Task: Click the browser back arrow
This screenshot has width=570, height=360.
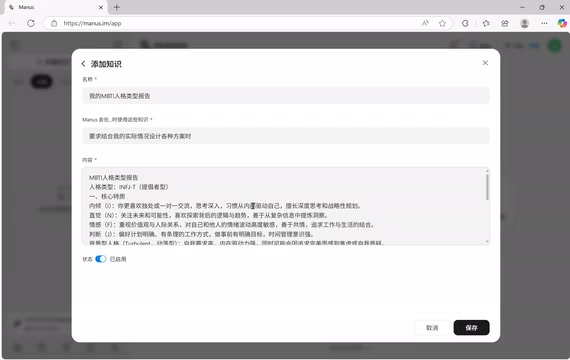Action: 12,23
